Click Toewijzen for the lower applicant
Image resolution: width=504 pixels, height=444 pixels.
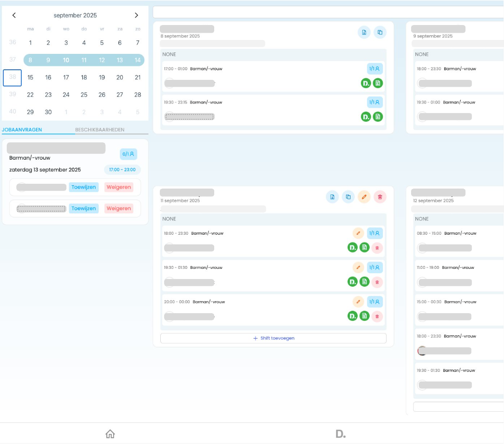(x=84, y=208)
